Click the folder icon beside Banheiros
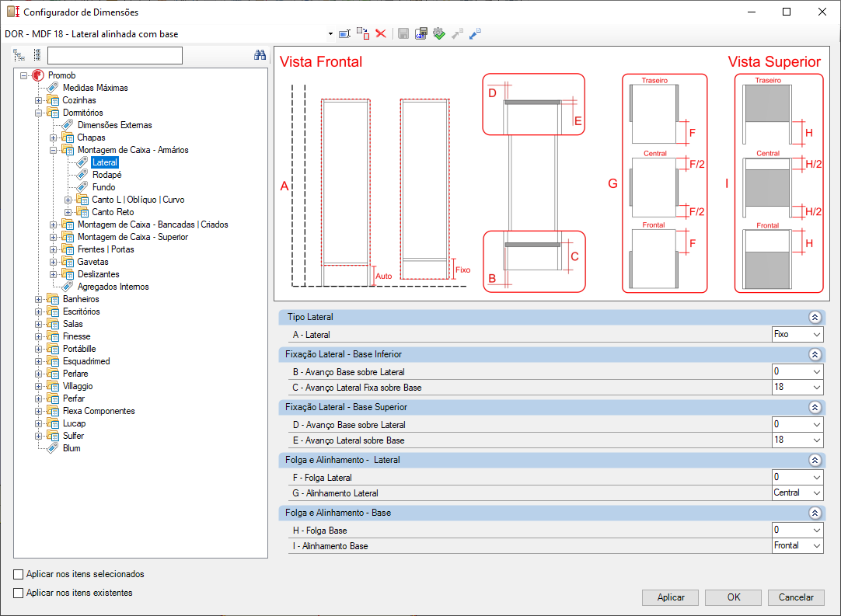This screenshot has width=841, height=616. (x=53, y=299)
